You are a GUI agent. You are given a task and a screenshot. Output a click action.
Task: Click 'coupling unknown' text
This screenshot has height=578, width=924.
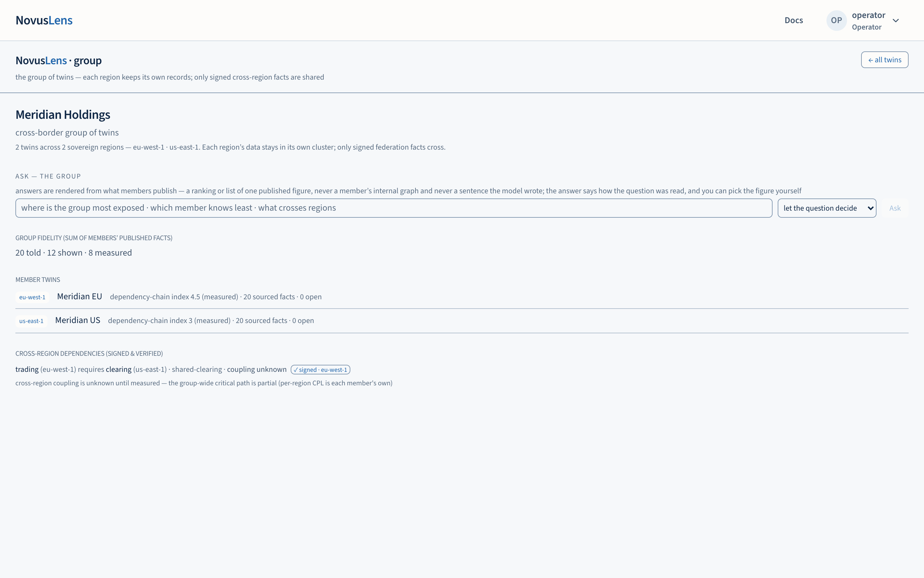click(257, 369)
